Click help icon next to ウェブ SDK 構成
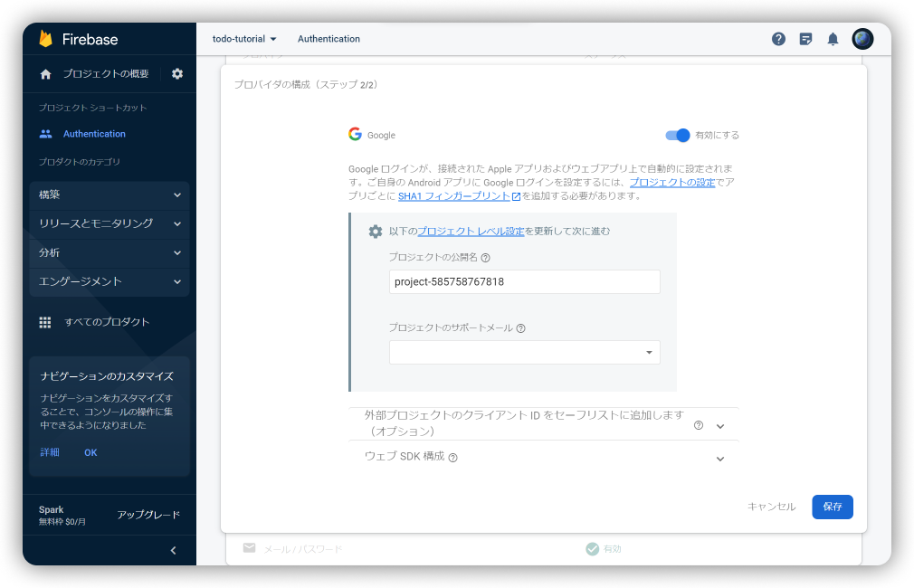 click(452, 458)
